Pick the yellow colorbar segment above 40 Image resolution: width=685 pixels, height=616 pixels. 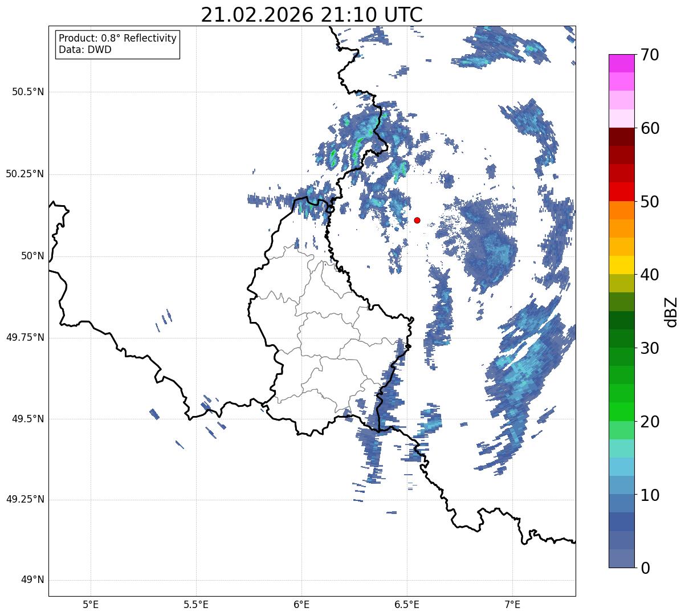[622, 266]
